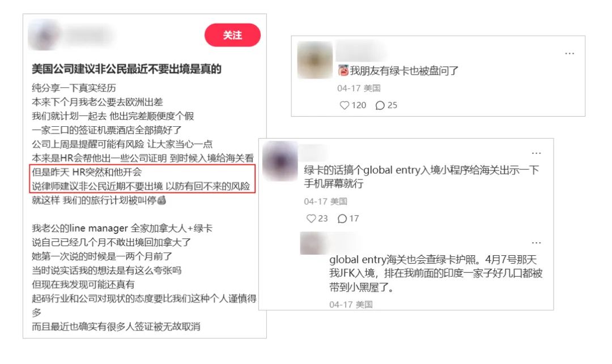Open the more options dots on the global entry comment
The height and width of the screenshot is (364, 612).
536,153
